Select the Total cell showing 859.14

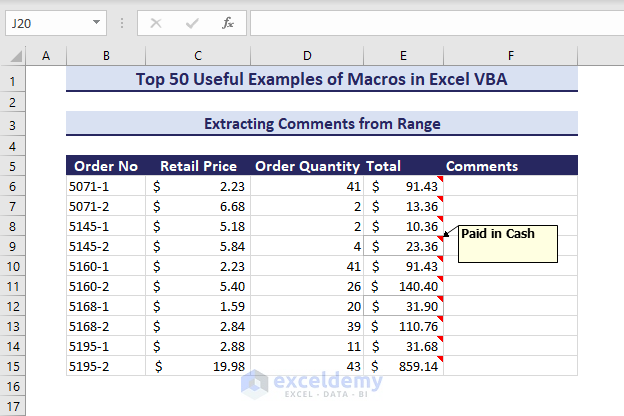click(x=404, y=366)
